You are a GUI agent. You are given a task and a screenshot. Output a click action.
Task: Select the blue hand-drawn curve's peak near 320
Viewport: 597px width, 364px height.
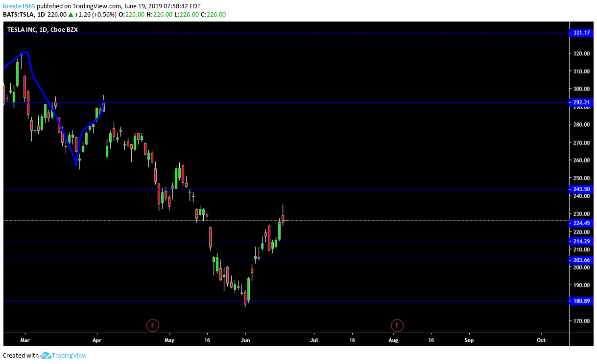pos(24,52)
